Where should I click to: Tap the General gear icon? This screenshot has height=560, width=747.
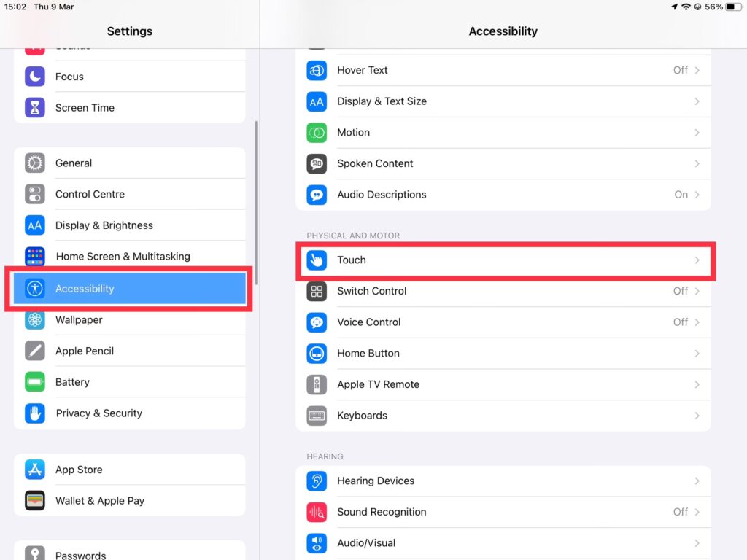35,163
